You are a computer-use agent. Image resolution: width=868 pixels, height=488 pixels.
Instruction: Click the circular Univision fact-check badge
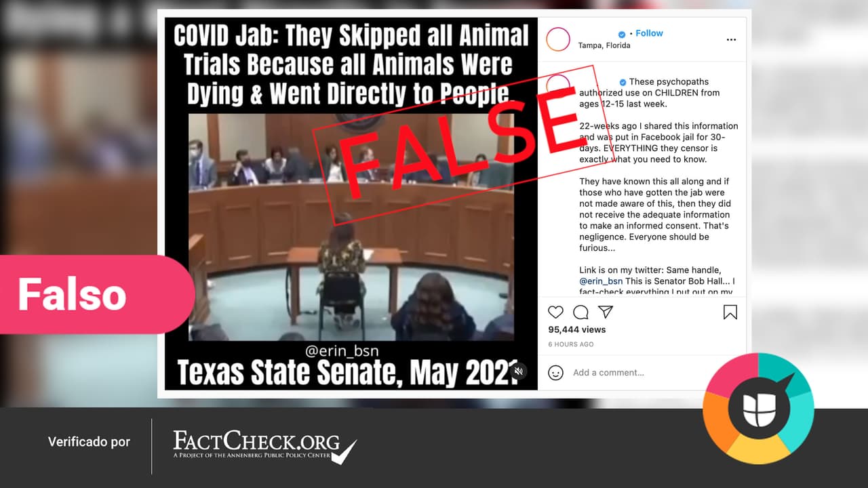click(758, 408)
